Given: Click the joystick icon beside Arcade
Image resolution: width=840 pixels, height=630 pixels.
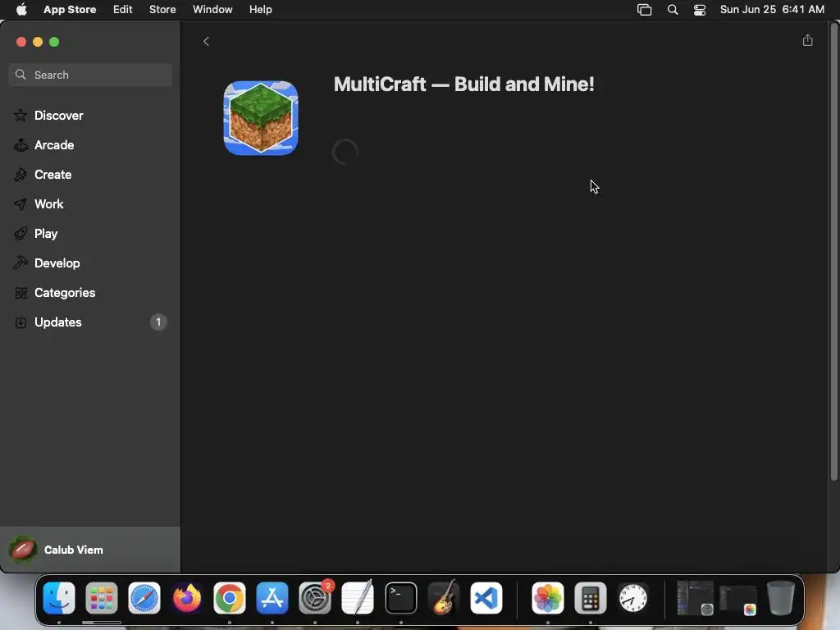Looking at the screenshot, I should pos(21,144).
